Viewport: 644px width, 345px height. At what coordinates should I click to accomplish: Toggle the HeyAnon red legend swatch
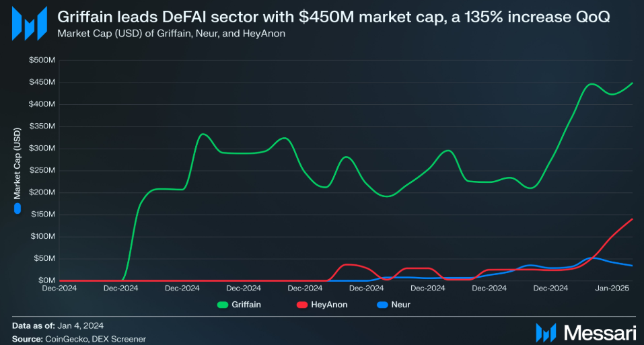tap(302, 305)
